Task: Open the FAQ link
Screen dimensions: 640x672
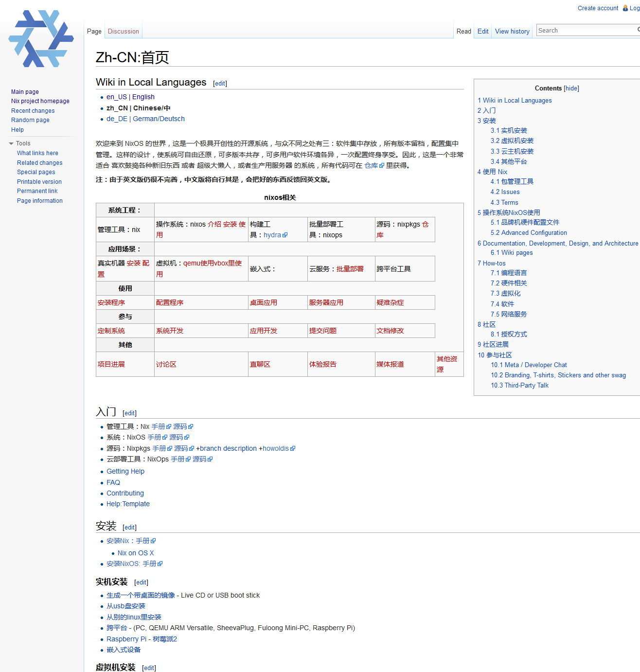Action: (x=113, y=482)
